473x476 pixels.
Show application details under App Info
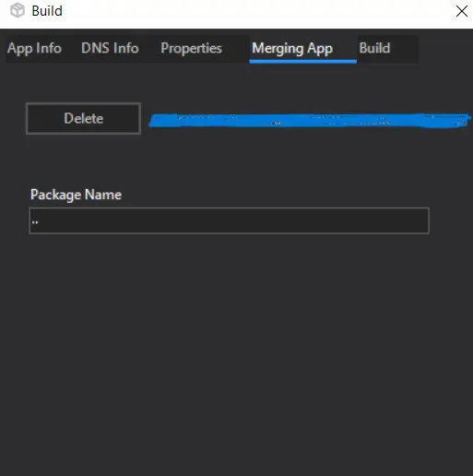click(x=34, y=49)
